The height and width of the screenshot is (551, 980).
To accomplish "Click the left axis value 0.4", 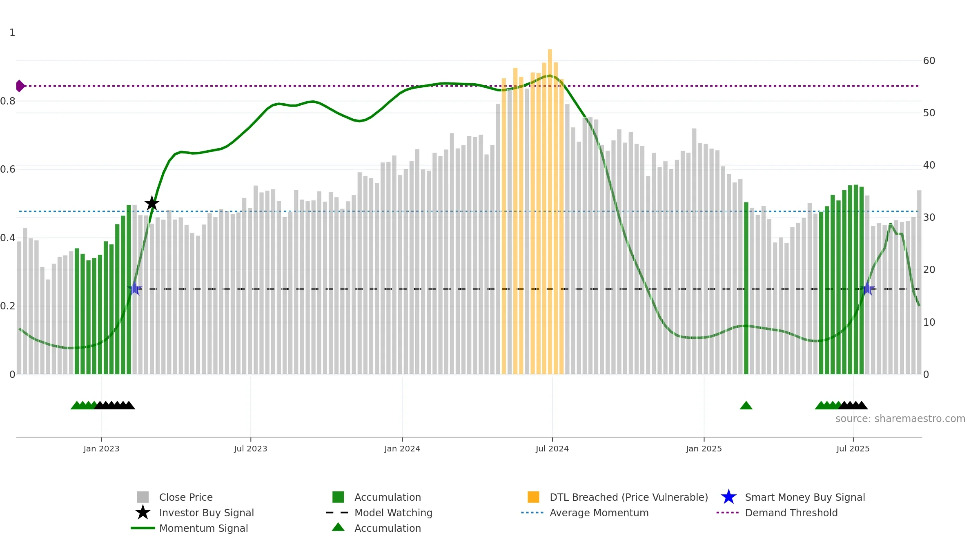I will coord(8,238).
